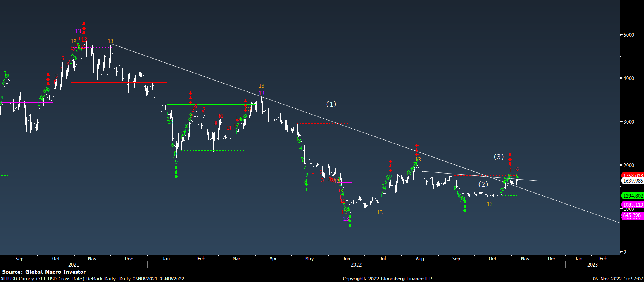Screen dimensions: 644x282
Task: Click the Apr month label
Action: (273, 259)
